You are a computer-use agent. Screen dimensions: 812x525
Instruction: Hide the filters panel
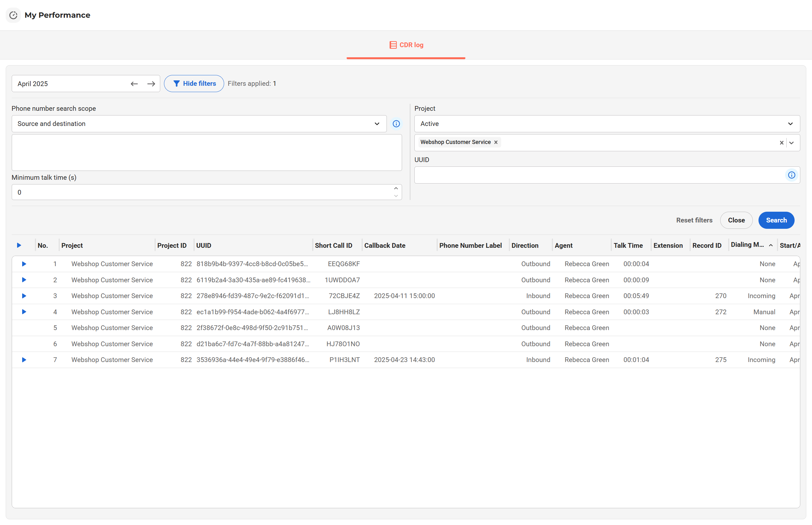194,84
